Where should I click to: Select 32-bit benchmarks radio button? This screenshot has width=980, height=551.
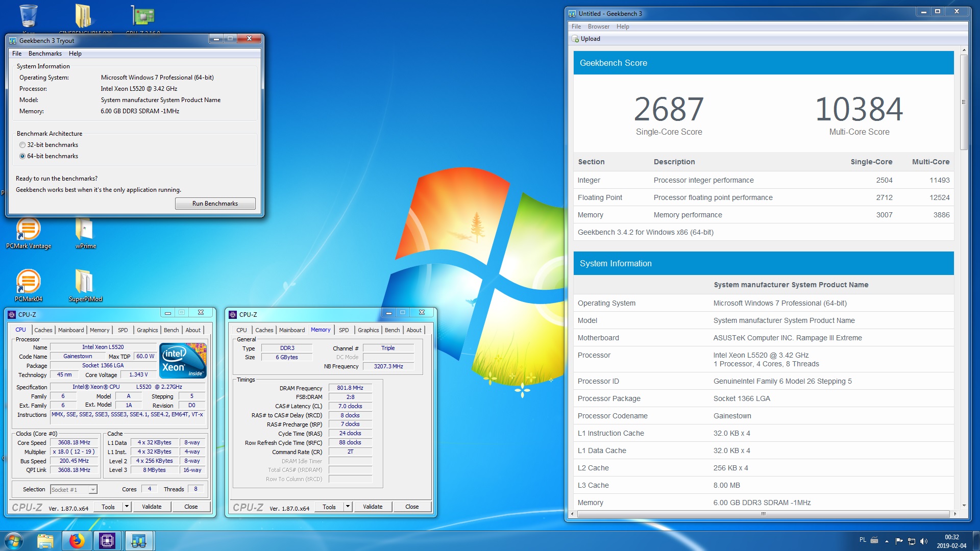[x=22, y=145]
